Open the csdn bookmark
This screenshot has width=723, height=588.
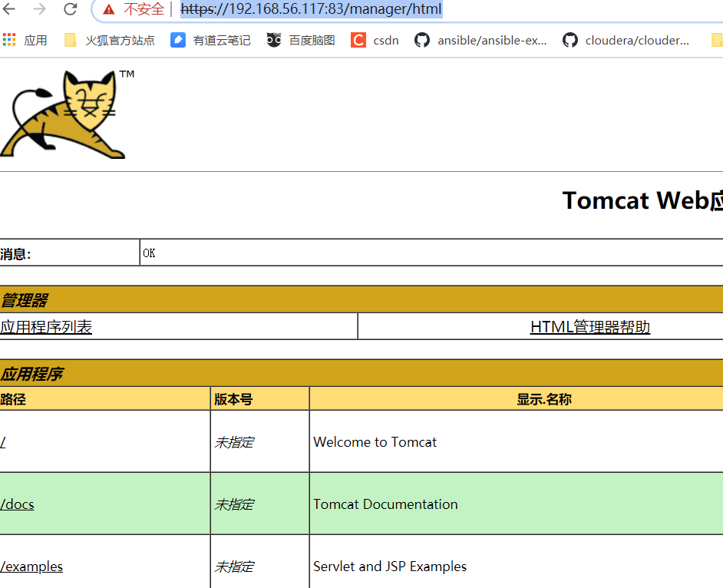tap(375, 41)
